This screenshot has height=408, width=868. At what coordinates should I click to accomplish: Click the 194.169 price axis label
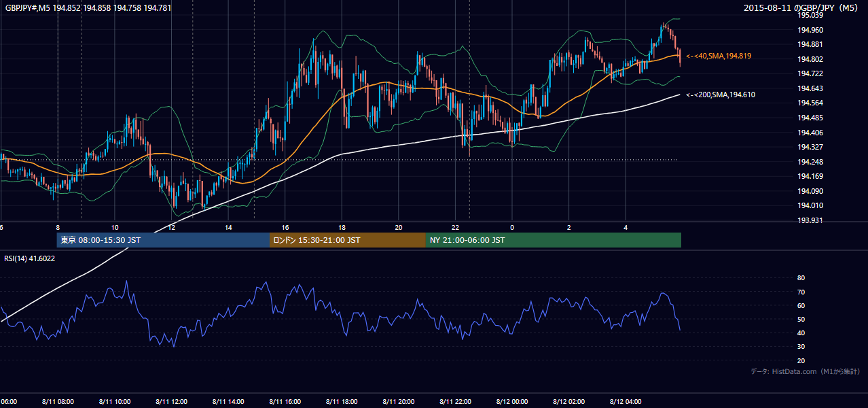(x=810, y=176)
